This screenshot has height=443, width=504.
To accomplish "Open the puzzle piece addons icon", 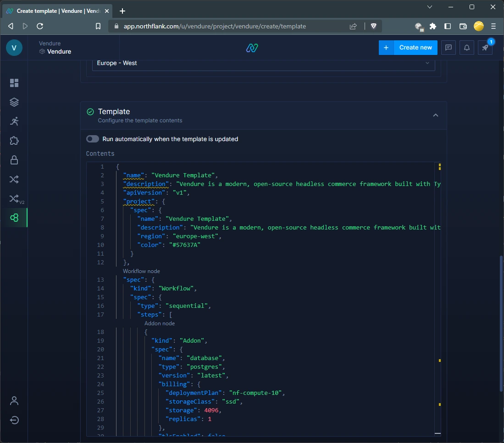I will [14, 141].
